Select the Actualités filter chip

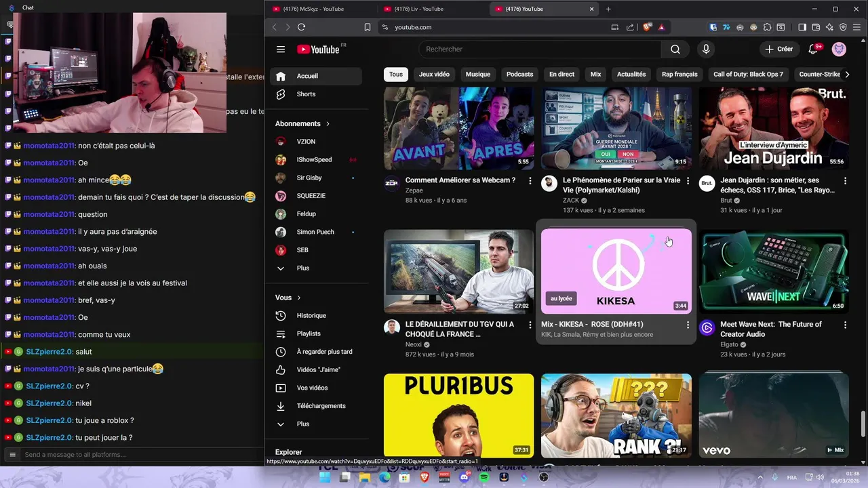pyautogui.click(x=631, y=75)
